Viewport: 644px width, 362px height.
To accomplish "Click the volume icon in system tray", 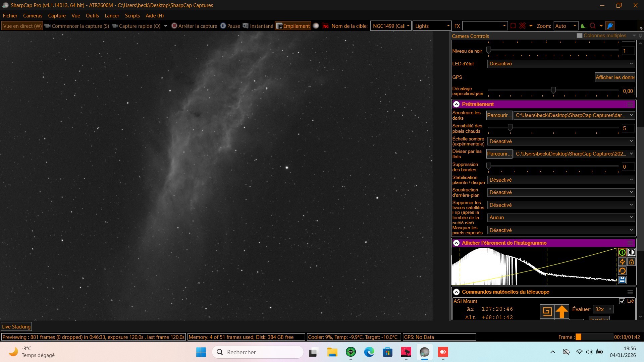I will click(589, 352).
